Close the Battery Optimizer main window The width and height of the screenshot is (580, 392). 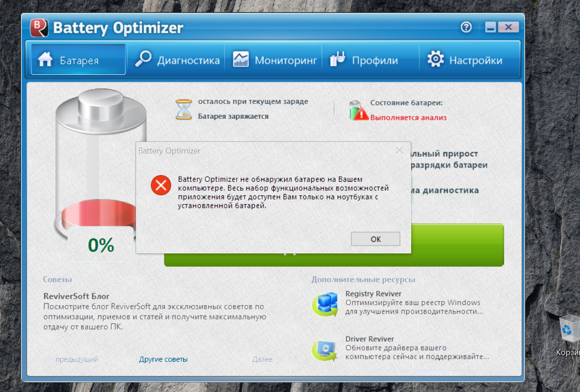(507, 27)
